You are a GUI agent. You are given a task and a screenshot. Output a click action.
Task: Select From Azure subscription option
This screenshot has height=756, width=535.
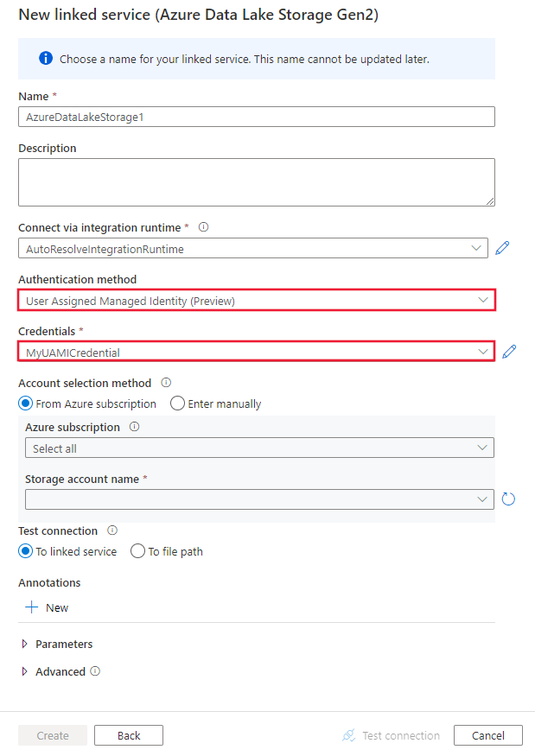point(25,403)
